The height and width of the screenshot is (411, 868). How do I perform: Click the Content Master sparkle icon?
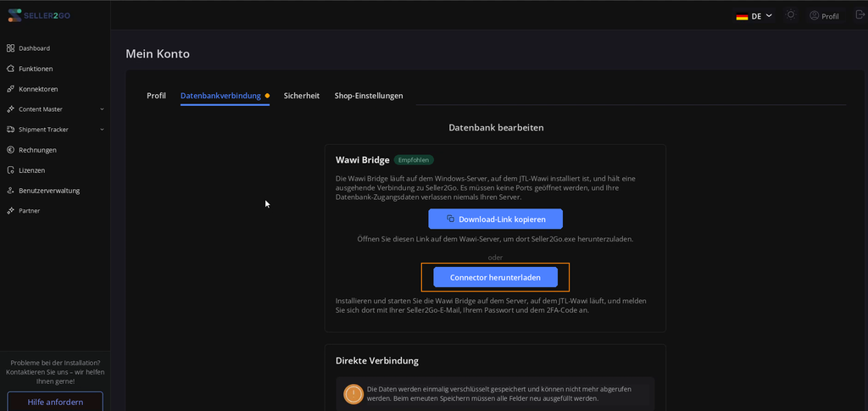click(x=10, y=109)
